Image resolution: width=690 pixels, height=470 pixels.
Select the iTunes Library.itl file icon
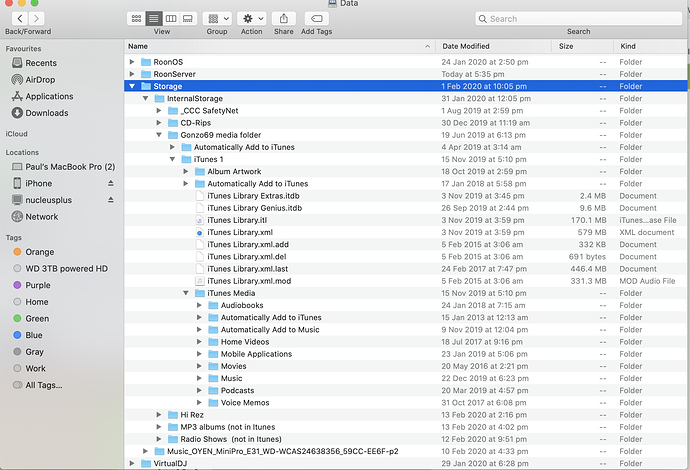(199, 220)
